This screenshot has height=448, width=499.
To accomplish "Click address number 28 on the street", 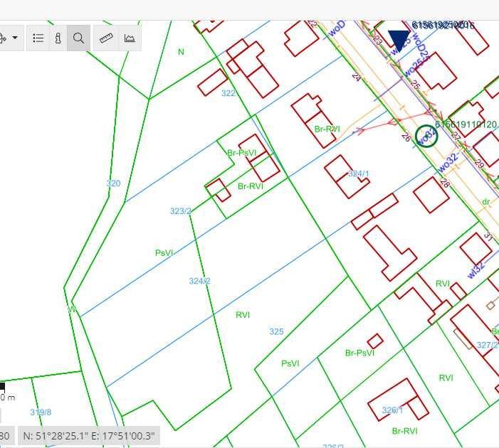I will coord(445,183).
